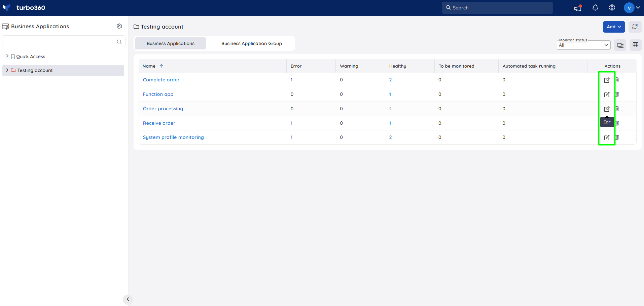This screenshot has height=306, width=644.
Task: Click Complete order error count 1
Action: point(292,80)
